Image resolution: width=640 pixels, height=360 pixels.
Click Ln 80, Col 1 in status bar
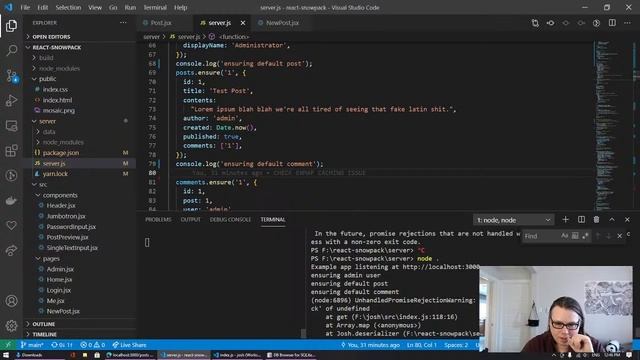coord(422,345)
